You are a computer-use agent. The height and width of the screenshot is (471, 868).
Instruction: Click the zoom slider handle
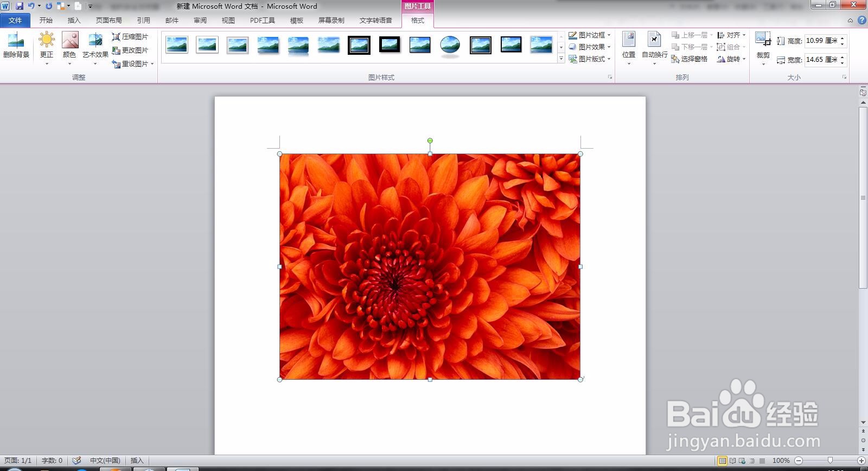coord(830,461)
